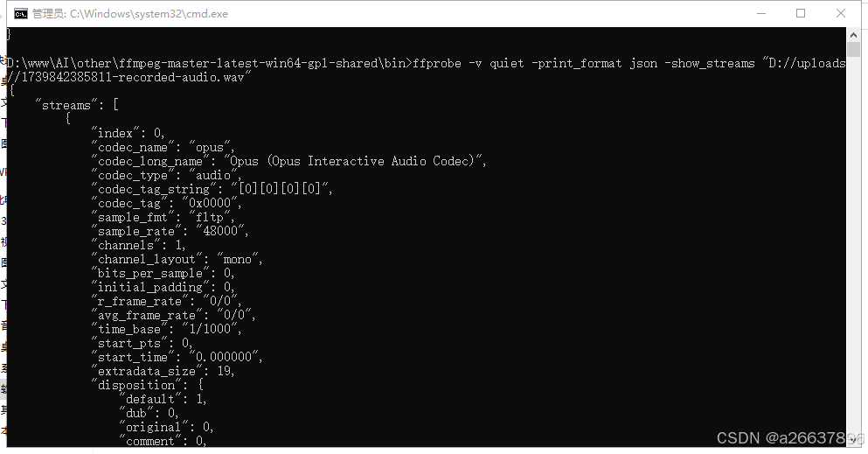This screenshot has width=868, height=454.
Task: Click the ffprobe command text
Action: pyautogui.click(x=437, y=63)
